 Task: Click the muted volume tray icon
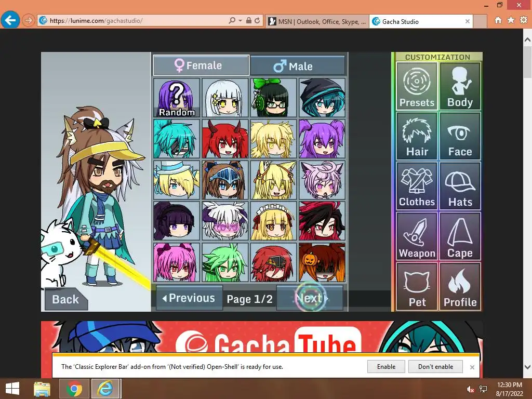point(470,389)
